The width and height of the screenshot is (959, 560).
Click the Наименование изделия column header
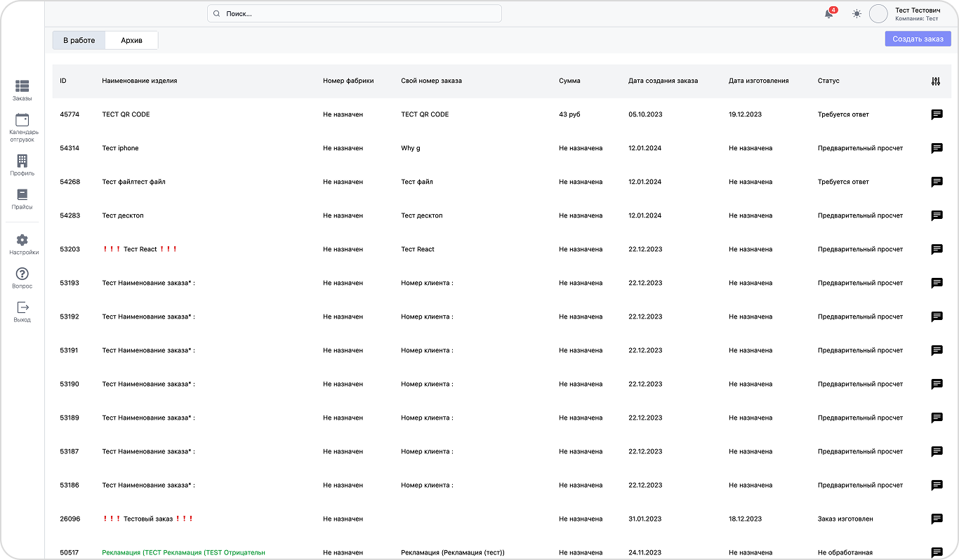tap(140, 81)
